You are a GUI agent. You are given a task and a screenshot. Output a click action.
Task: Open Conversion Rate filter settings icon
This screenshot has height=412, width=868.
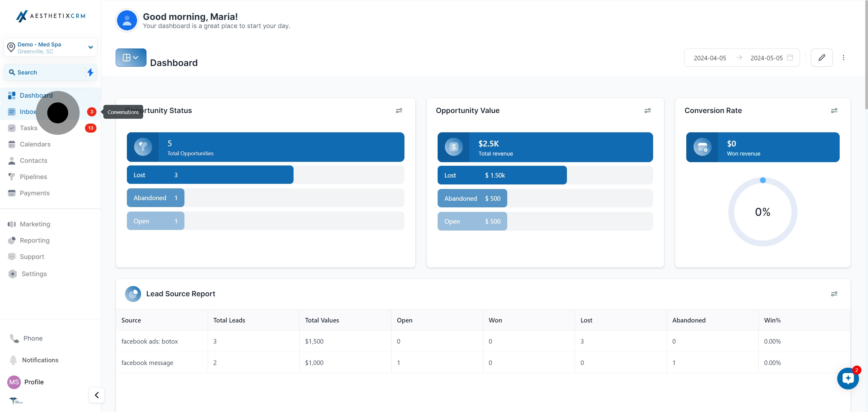click(x=834, y=111)
